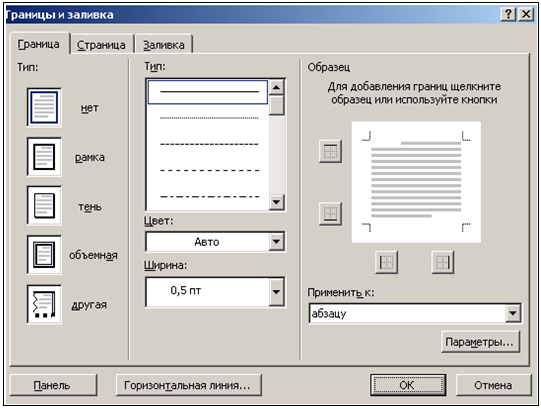Click the 'тень' label text
Image resolution: width=541 pixels, height=409 pixels.
click(90, 207)
